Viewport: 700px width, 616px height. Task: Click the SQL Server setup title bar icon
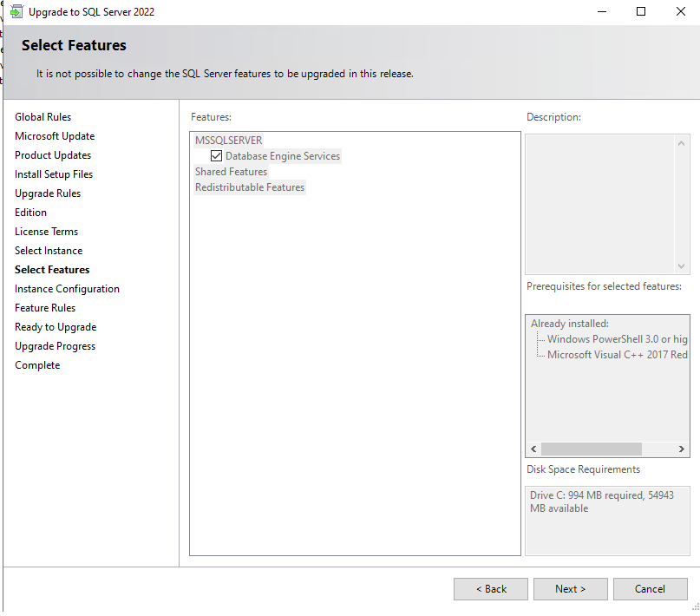pos(16,12)
